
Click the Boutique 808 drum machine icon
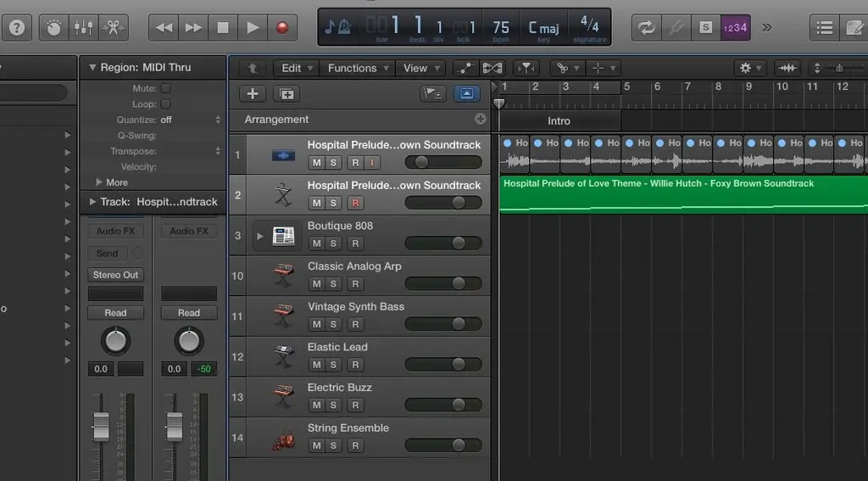tap(283, 236)
